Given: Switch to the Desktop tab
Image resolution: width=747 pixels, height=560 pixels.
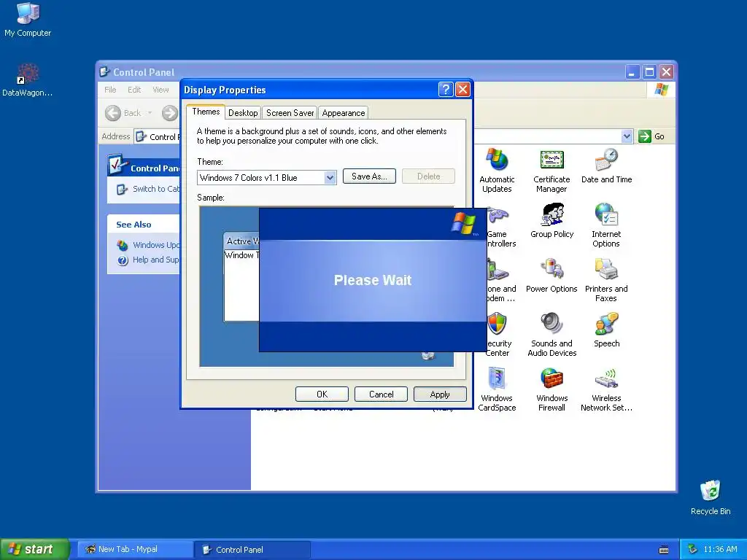Looking at the screenshot, I should point(243,113).
